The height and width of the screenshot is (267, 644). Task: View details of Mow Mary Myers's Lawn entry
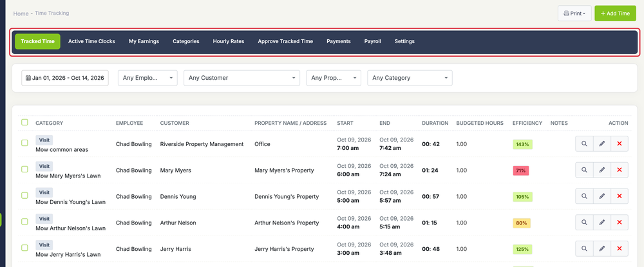coord(584,170)
